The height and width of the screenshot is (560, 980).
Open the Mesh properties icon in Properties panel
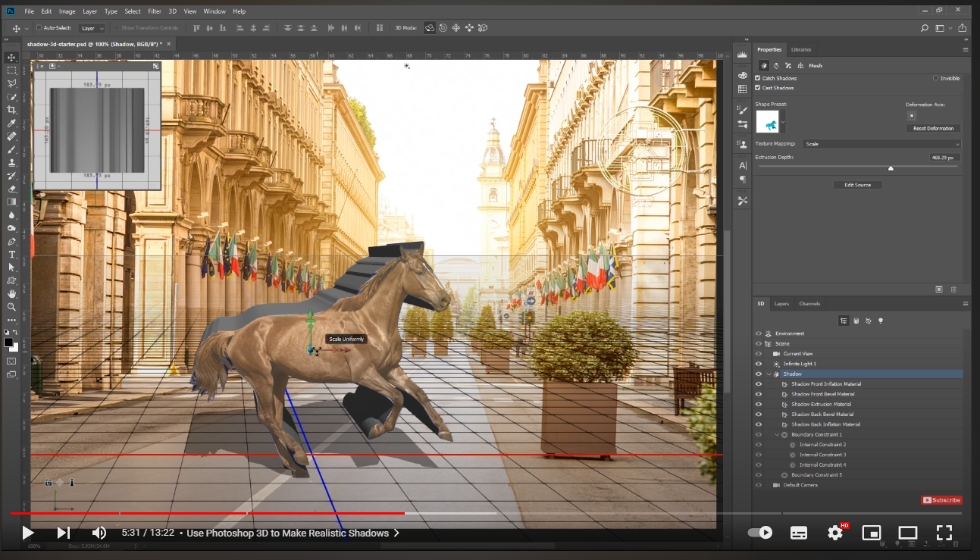pyautogui.click(x=764, y=65)
